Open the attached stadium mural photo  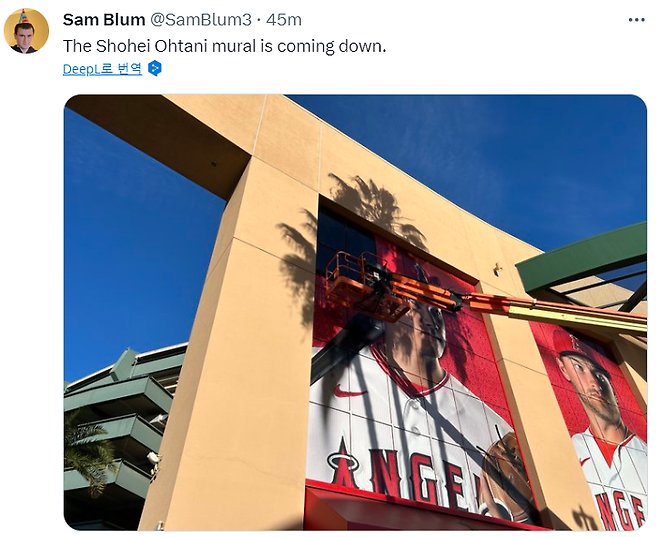click(355, 313)
